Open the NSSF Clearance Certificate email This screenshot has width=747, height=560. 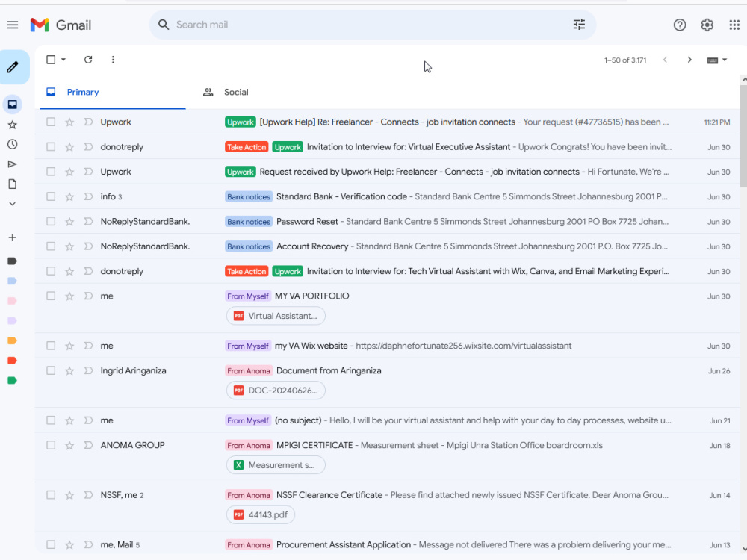(388, 507)
